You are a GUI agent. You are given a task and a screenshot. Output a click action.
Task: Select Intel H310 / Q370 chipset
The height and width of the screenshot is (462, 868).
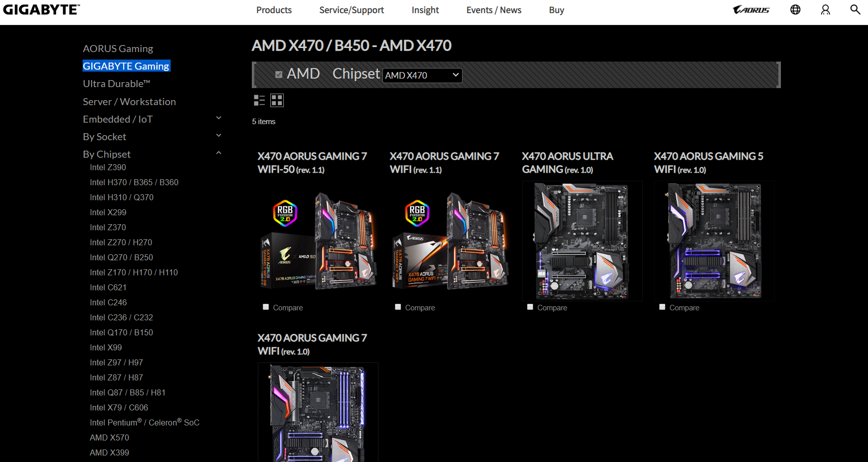pos(122,197)
